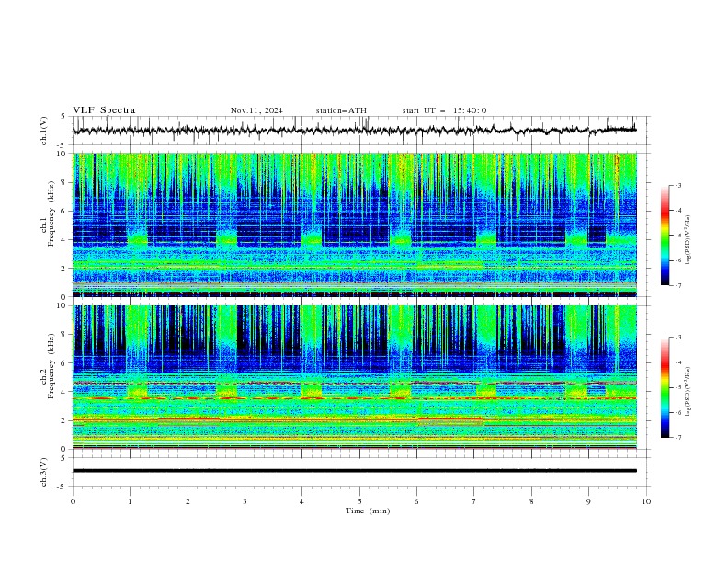
Task: Click the ch.1 "Frequency (kHz)" axis label
Action: click(51, 214)
